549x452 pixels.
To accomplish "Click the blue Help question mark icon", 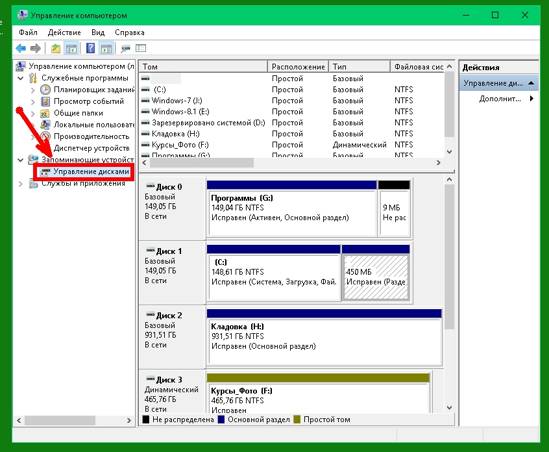I will coord(90,48).
